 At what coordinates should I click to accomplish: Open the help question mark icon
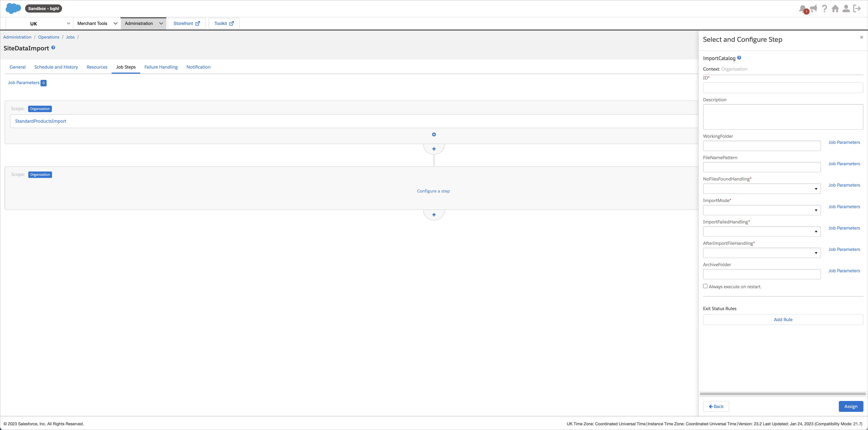pos(825,8)
